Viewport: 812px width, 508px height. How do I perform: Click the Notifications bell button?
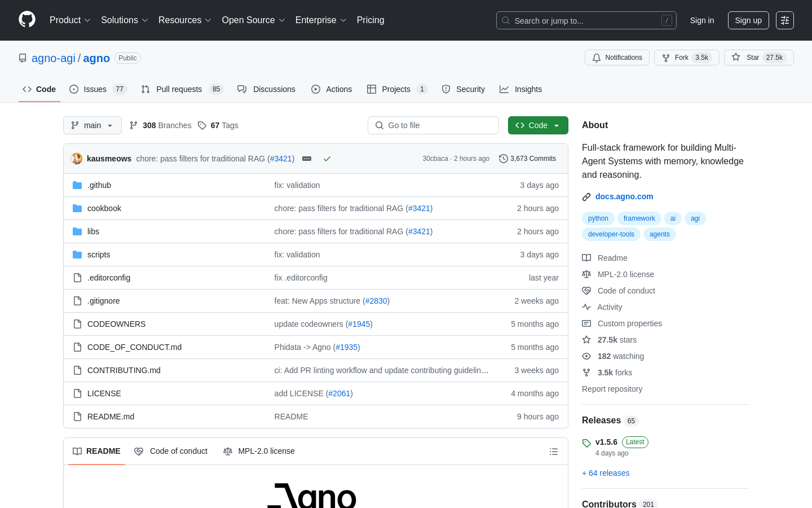pyautogui.click(x=617, y=58)
